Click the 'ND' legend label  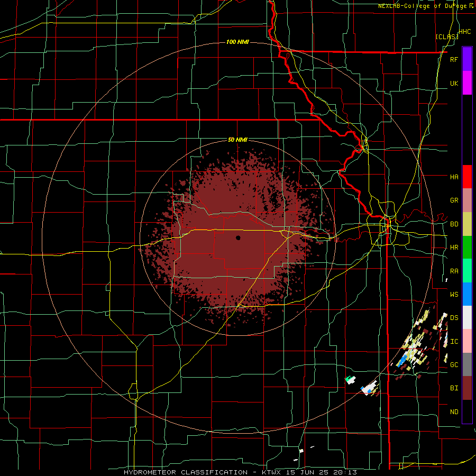(454, 412)
